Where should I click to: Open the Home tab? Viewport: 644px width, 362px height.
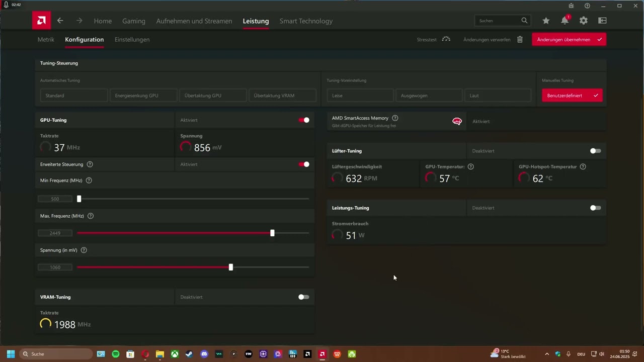[103, 21]
